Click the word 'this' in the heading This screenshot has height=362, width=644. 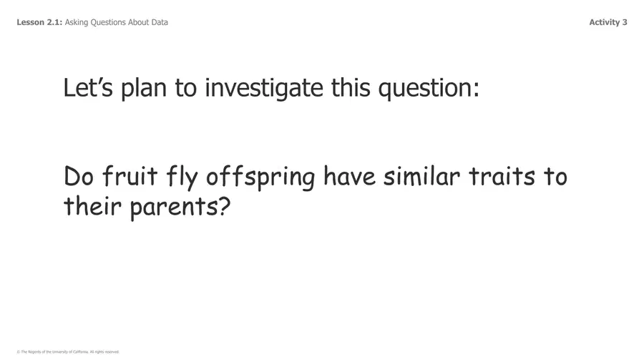(x=351, y=88)
